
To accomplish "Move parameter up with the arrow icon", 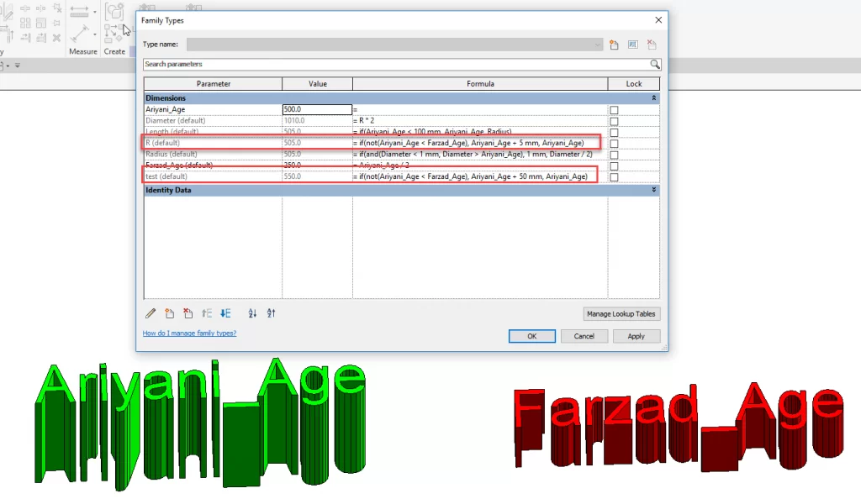I will point(207,313).
